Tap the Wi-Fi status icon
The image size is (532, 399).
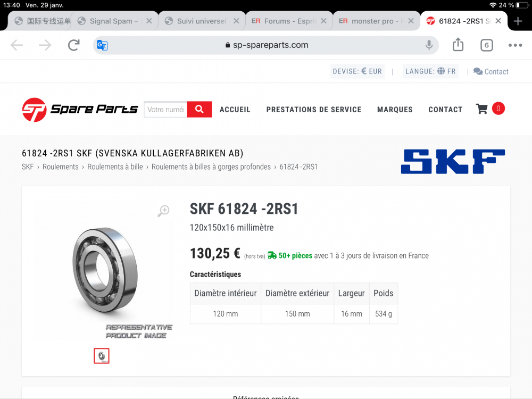coord(493,5)
